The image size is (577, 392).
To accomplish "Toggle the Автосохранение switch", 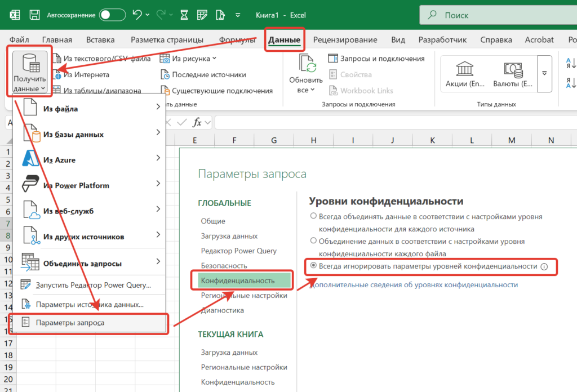I will click(112, 15).
